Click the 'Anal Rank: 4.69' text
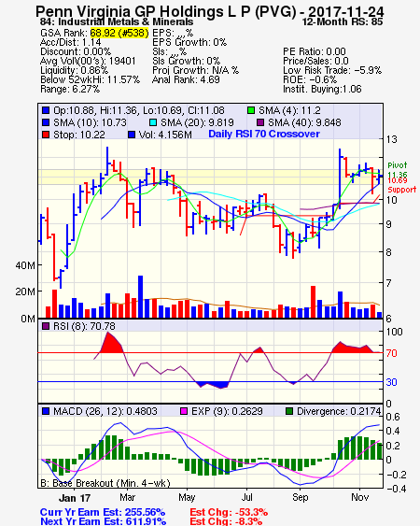Image resolution: width=420 pixels, height=526 pixels. pos(186,79)
